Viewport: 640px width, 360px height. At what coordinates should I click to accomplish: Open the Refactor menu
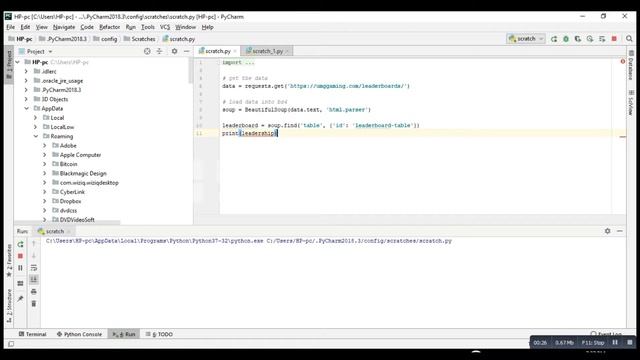coord(109,27)
